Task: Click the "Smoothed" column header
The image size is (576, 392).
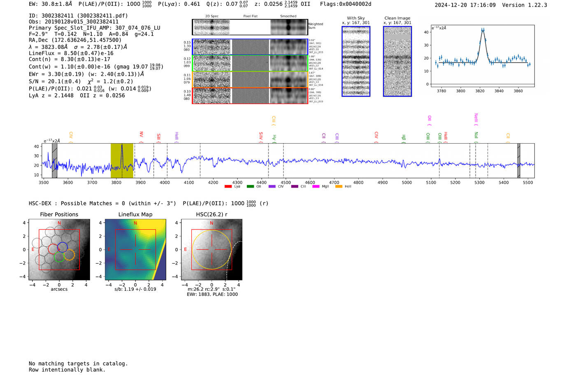Action: [288, 16]
